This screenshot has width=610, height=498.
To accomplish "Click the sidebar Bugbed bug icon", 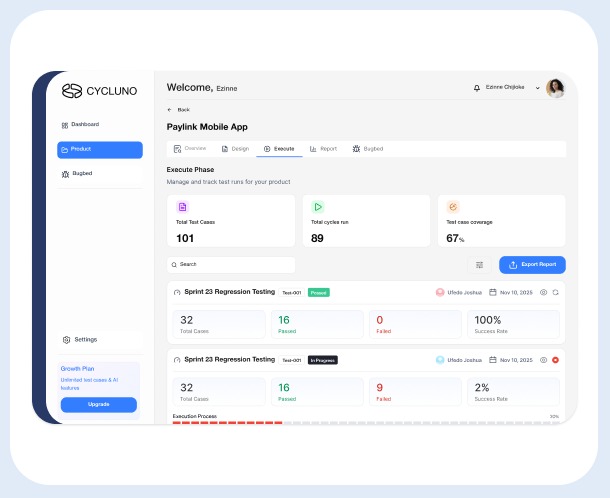I will tap(65, 174).
